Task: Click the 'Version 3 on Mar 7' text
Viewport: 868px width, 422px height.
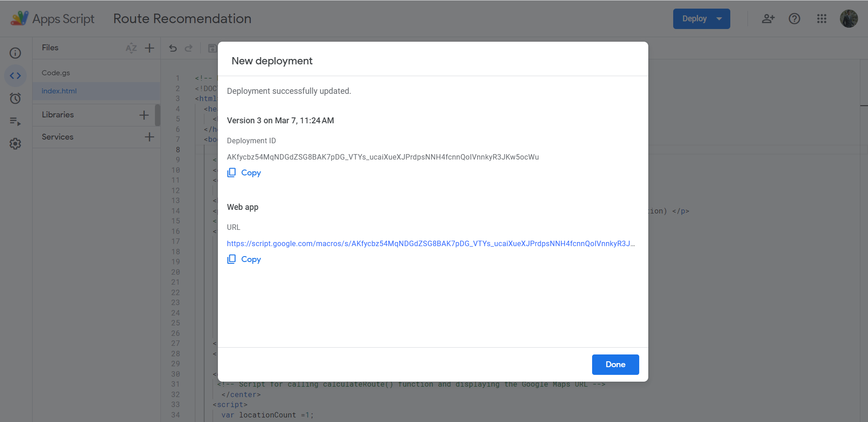Action: 280,121
